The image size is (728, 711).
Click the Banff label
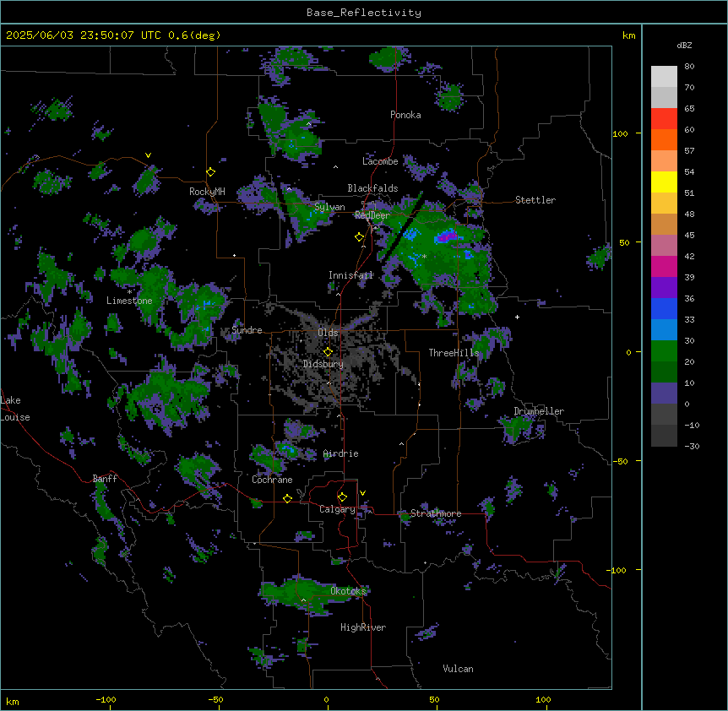click(105, 479)
